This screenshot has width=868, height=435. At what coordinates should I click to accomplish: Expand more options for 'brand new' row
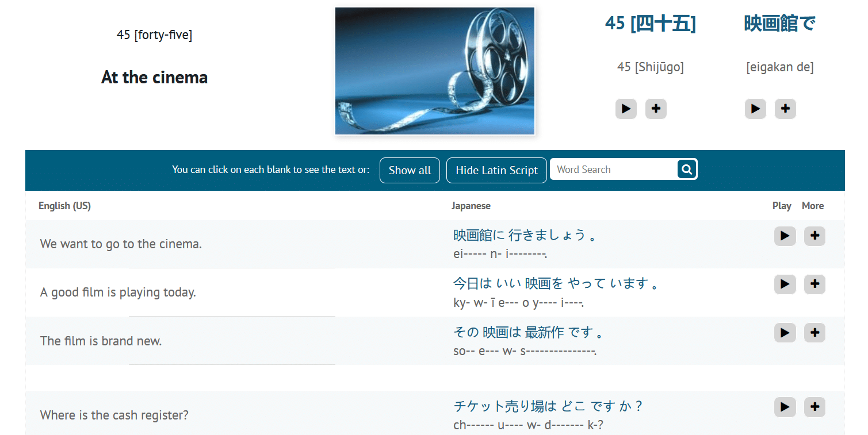815,333
